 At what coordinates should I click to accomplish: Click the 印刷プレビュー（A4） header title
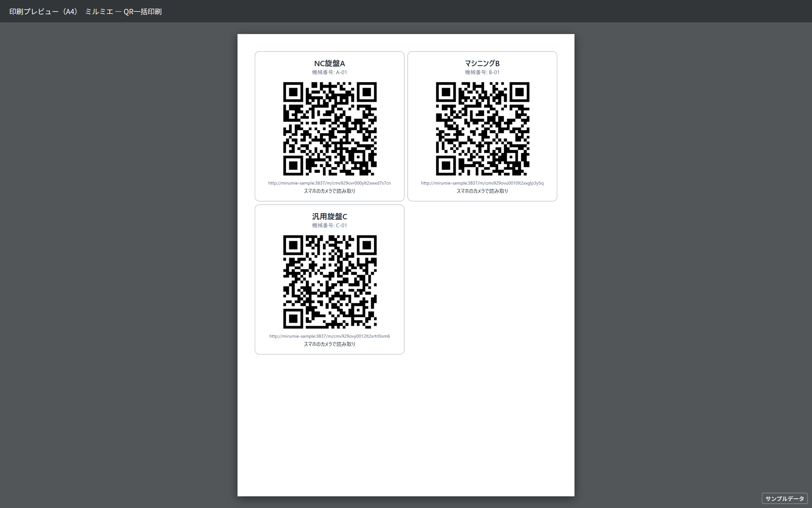(x=44, y=12)
